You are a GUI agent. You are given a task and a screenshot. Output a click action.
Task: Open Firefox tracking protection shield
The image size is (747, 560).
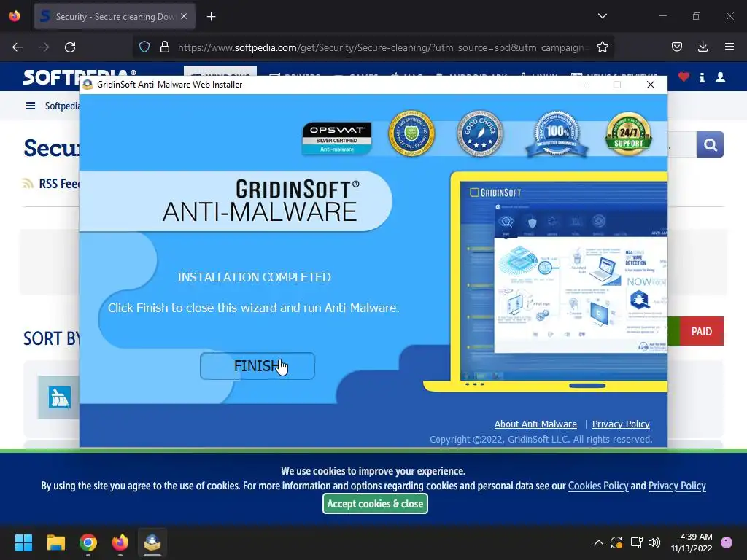point(144,47)
